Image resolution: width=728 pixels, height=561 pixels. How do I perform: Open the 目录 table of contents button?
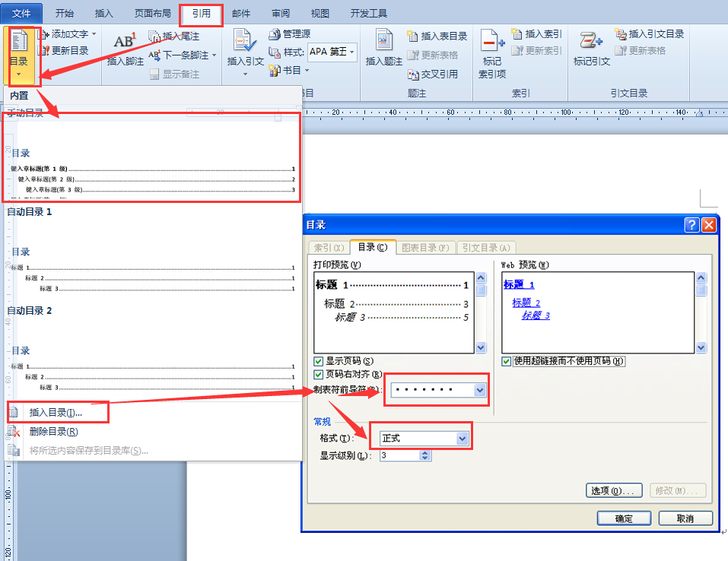[19, 55]
